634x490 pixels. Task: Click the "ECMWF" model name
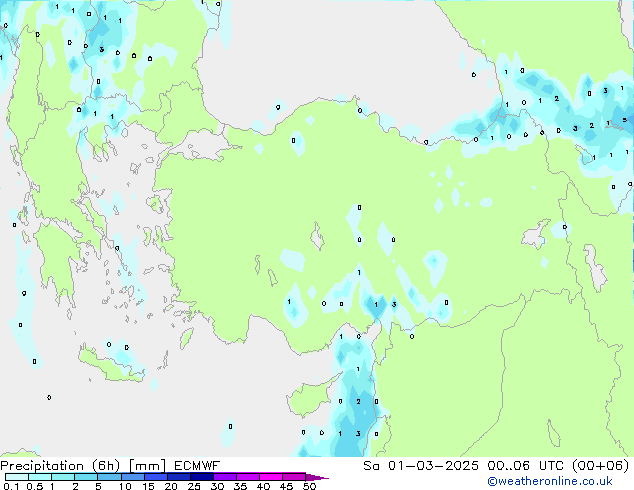[197, 466]
